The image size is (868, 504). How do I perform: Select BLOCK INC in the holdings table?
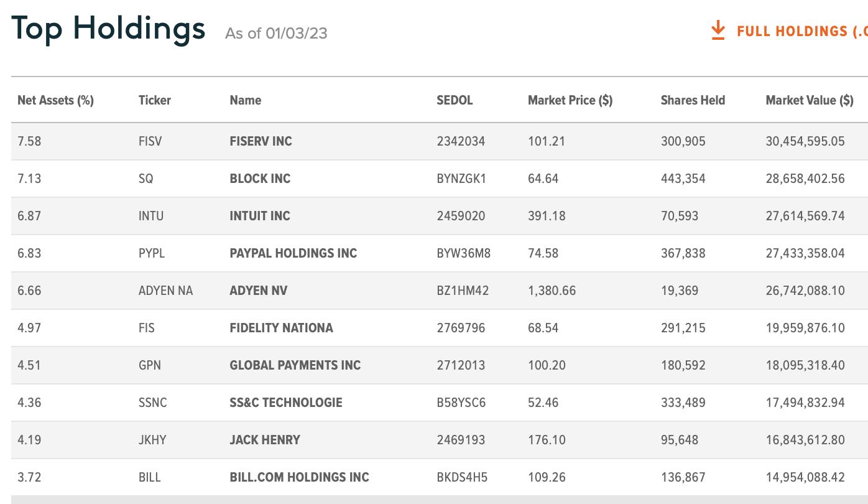pos(260,179)
